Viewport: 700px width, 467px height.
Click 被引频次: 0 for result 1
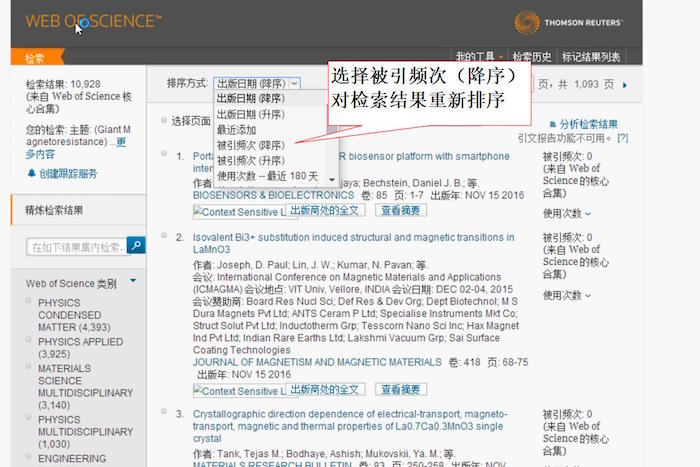567,156
